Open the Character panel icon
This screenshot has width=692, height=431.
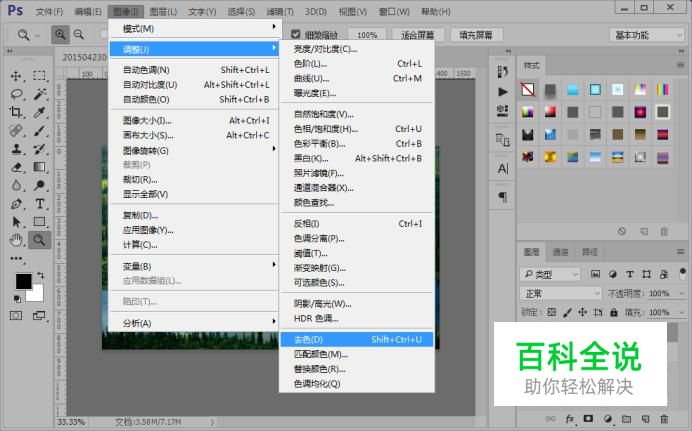503,169
